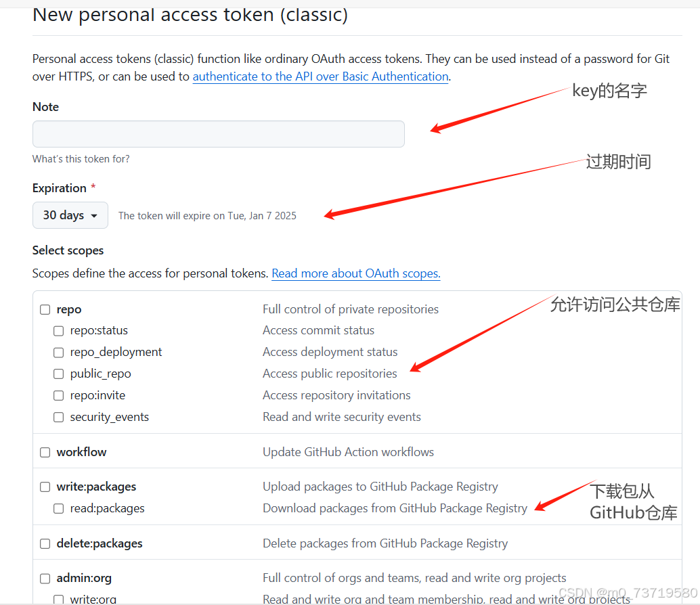Enable the repo:invite scope
This screenshot has height=605, width=700.
(x=58, y=396)
